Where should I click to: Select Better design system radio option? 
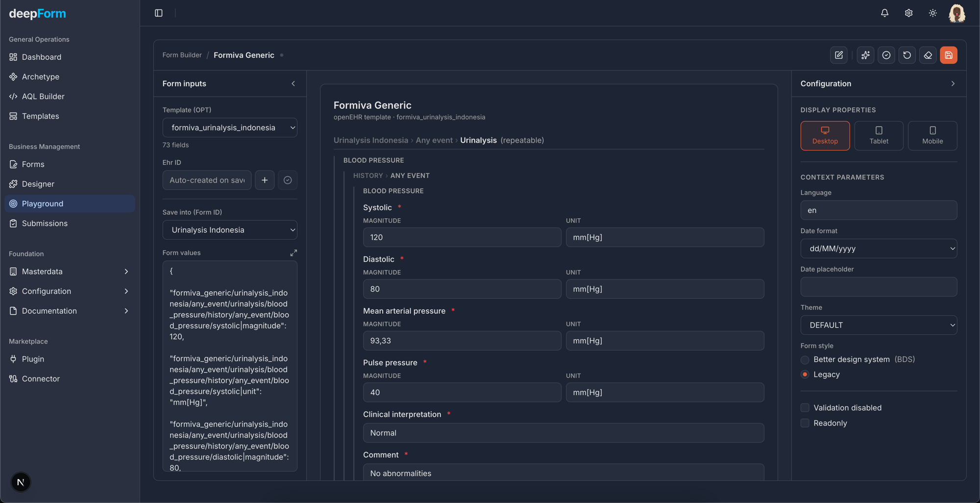(805, 359)
